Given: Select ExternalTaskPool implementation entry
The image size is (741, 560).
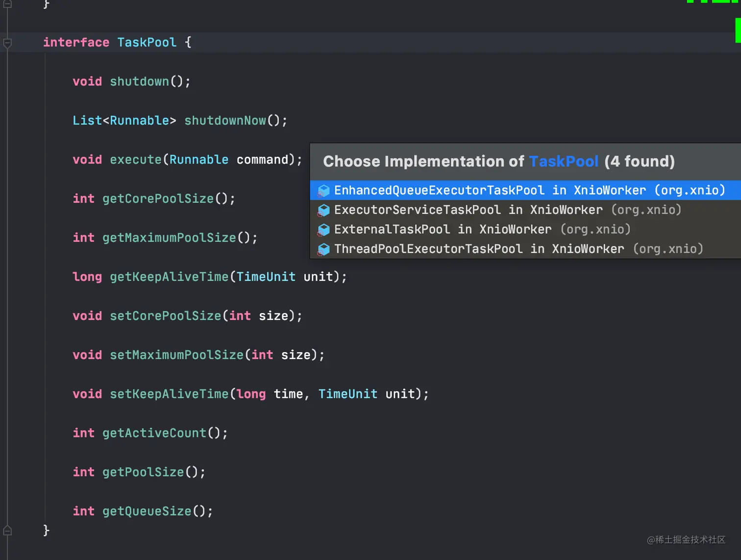Looking at the screenshot, I should click(x=525, y=229).
